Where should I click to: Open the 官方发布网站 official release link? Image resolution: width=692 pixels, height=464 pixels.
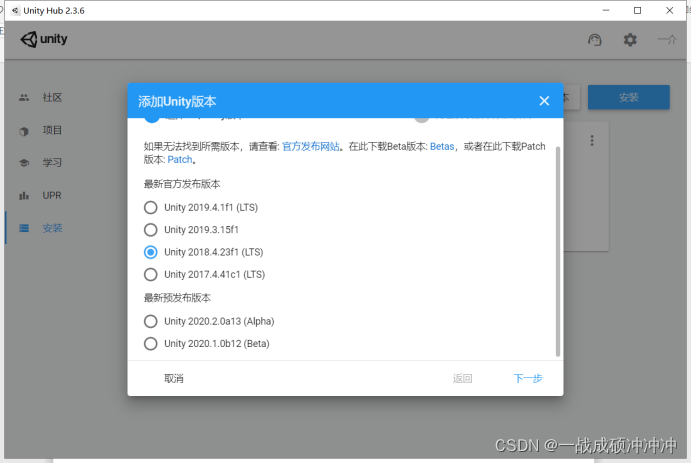[311, 147]
